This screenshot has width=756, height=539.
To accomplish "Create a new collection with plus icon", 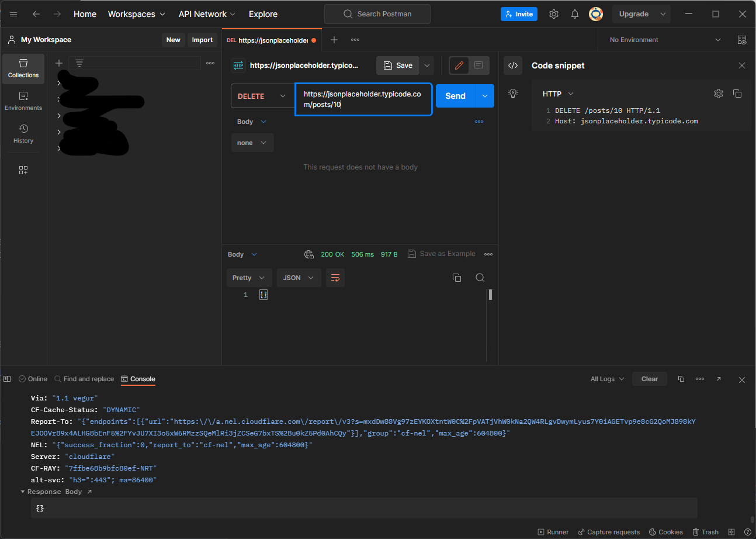I will pos(59,63).
